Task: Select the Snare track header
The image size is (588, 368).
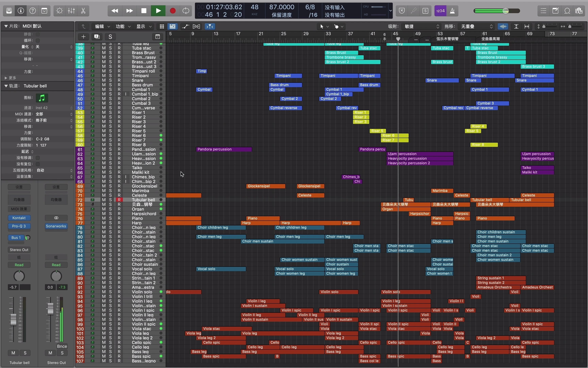Action: (x=120, y=80)
